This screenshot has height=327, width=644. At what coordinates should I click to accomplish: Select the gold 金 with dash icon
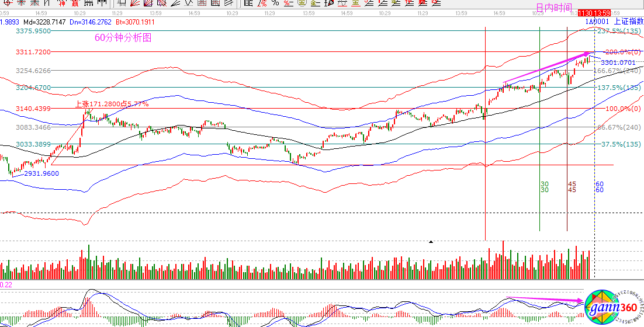[x=316, y=4]
